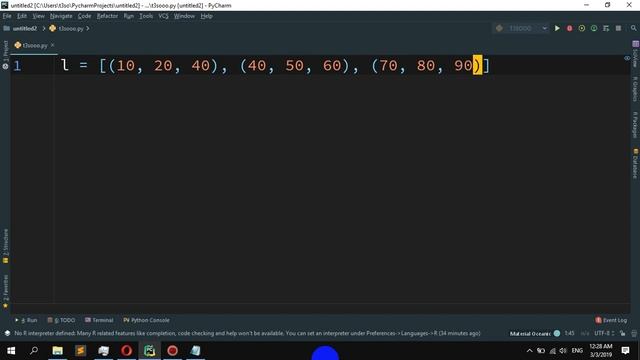Open the UTF-8 file encoding selector
Viewport: 640px width, 360px height.
click(604, 333)
